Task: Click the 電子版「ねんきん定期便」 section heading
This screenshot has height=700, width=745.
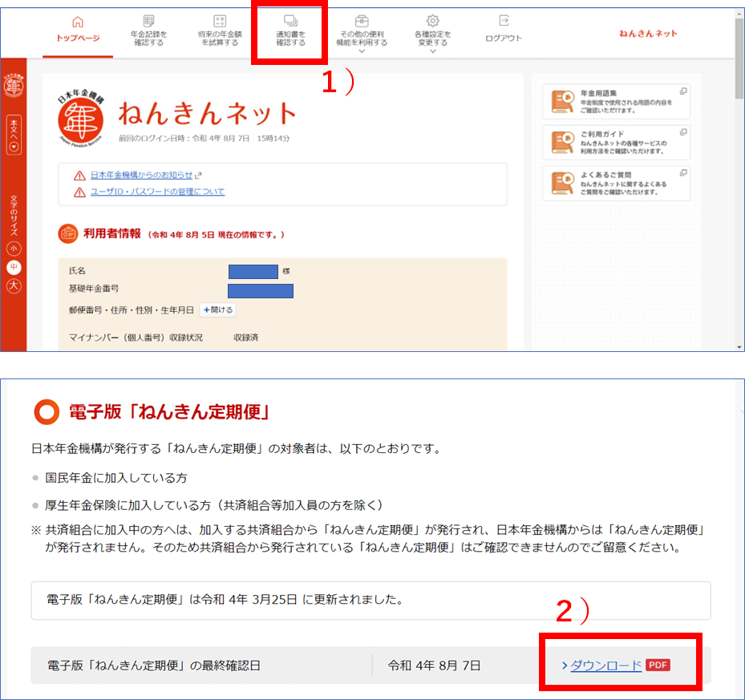Action: 169,411
